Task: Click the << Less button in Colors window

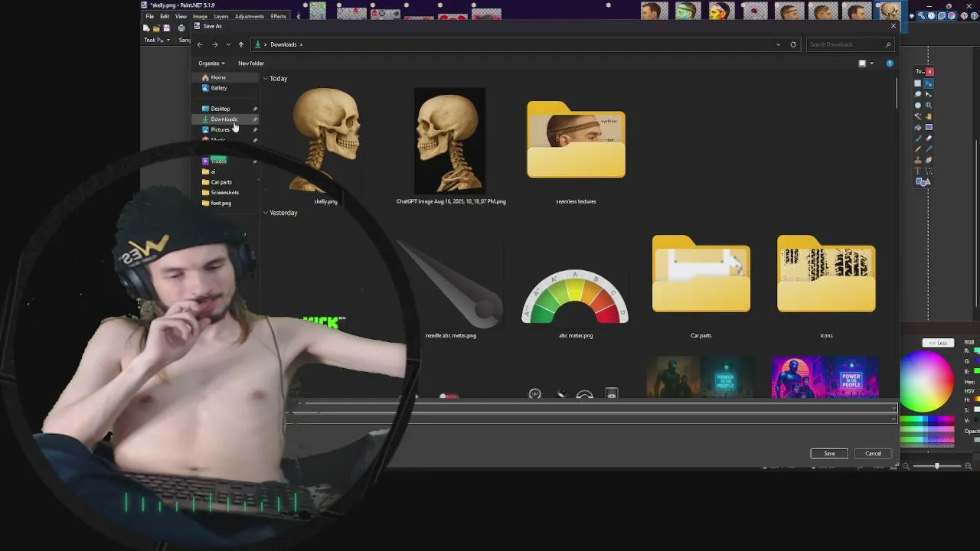Action: [x=939, y=343]
